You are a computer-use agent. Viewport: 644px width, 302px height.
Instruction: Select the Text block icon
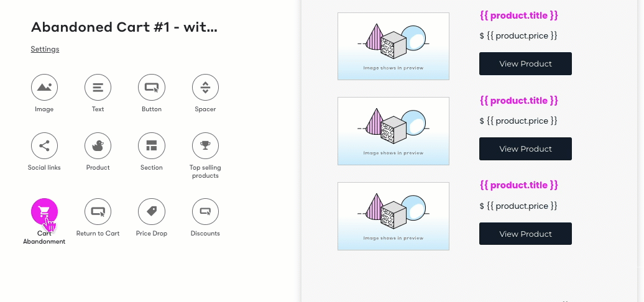click(x=98, y=87)
